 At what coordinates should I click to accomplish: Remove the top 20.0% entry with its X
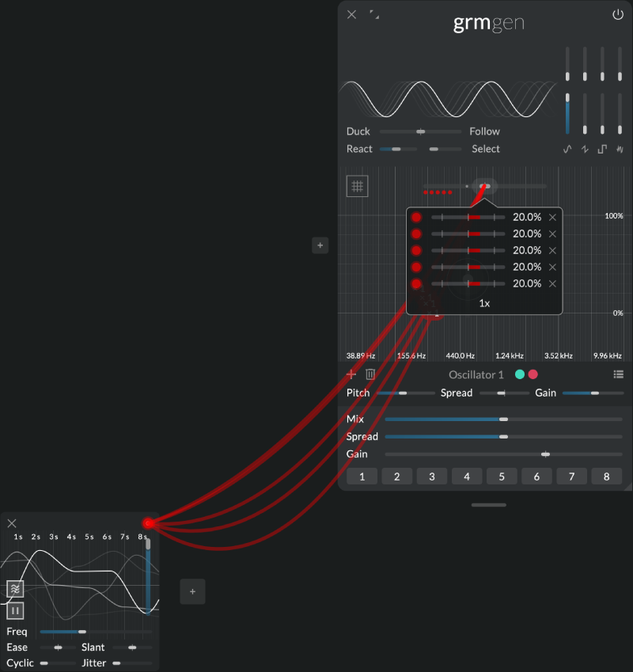552,216
